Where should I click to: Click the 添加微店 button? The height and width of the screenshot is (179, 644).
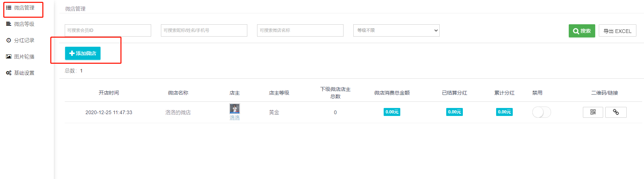[x=83, y=53]
